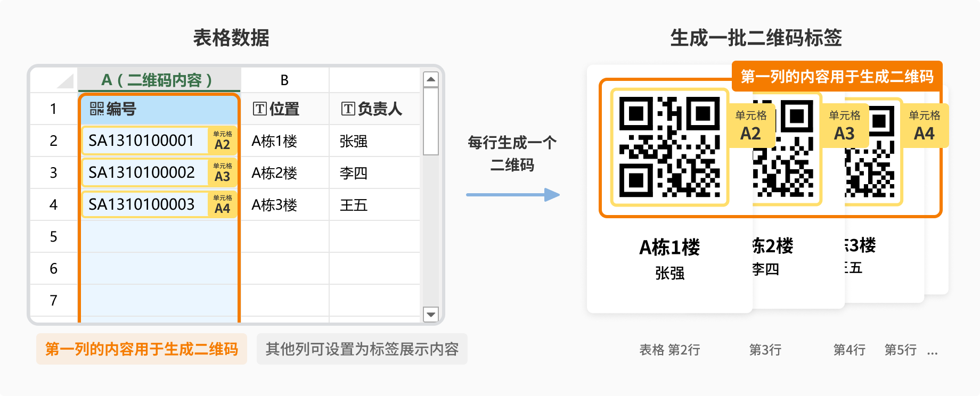Click cell 张强 in the table

pyautogui.click(x=374, y=141)
